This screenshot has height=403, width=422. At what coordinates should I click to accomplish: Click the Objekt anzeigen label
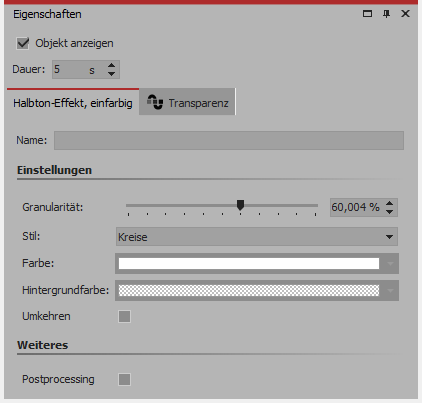[x=74, y=43]
